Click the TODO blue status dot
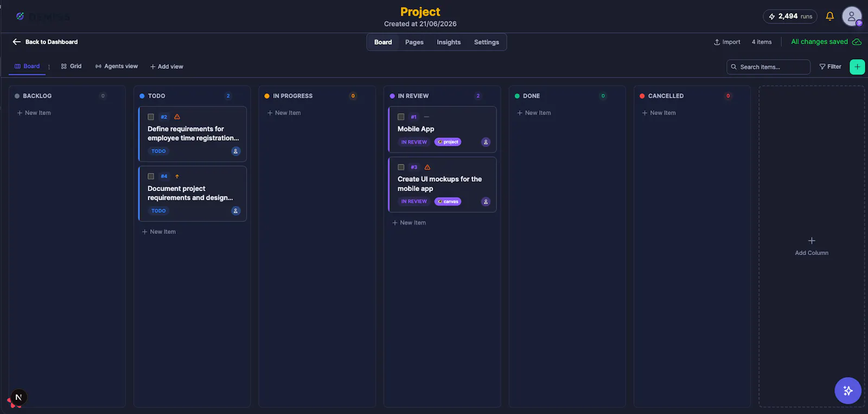 tap(142, 96)
